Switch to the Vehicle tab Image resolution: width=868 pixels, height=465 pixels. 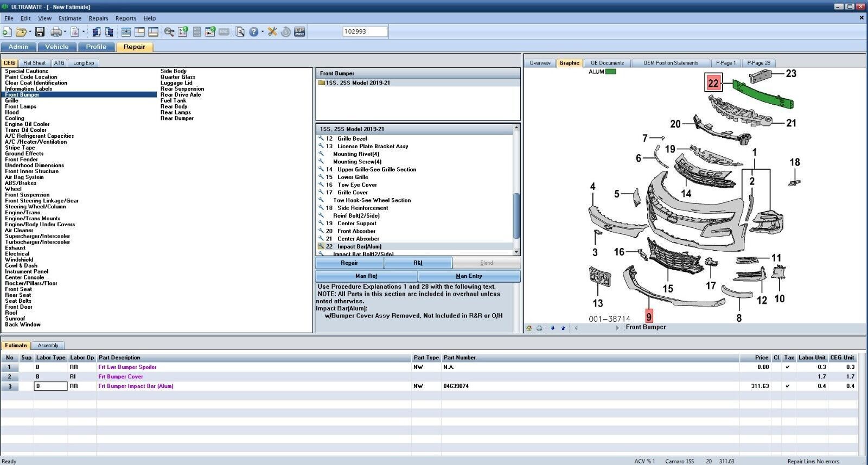(x=57, y=47)
